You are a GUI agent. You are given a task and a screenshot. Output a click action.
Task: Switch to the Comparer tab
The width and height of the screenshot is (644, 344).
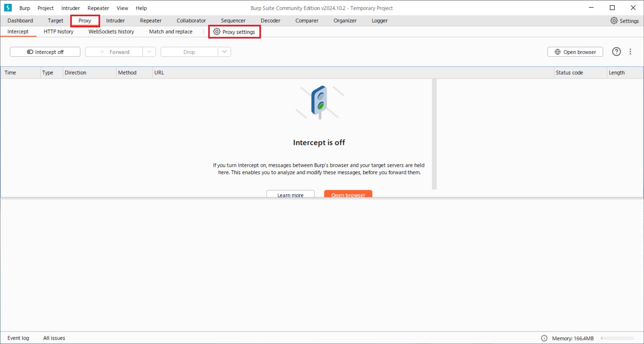tap(307, 20)
